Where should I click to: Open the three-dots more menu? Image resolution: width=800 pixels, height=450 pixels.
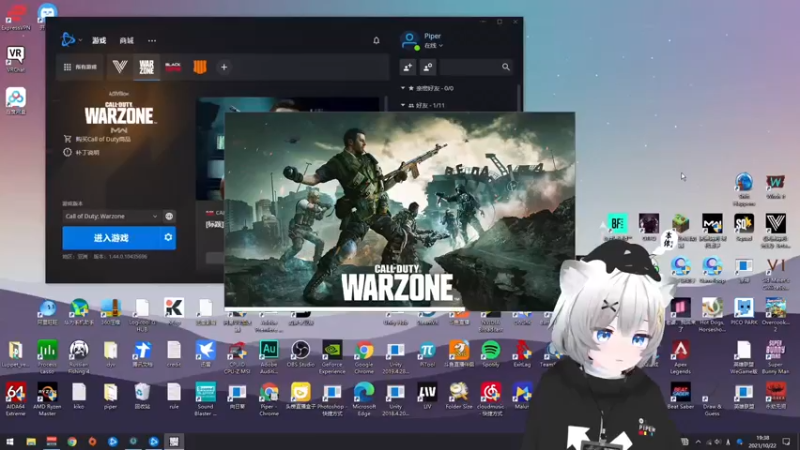[152, 40]
